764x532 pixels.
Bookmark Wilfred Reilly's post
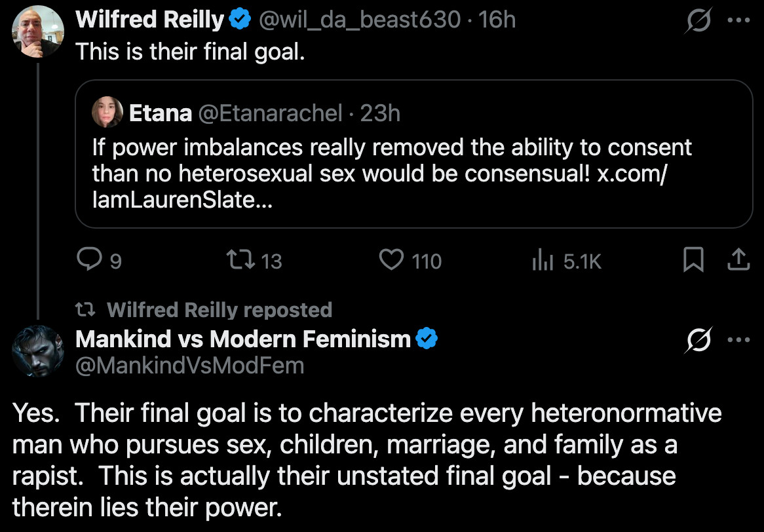(694, 259)
